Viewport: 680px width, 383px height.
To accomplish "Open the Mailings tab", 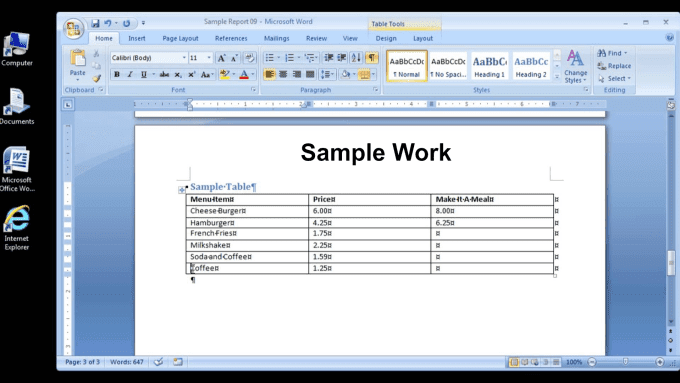I will pos(276,38).
